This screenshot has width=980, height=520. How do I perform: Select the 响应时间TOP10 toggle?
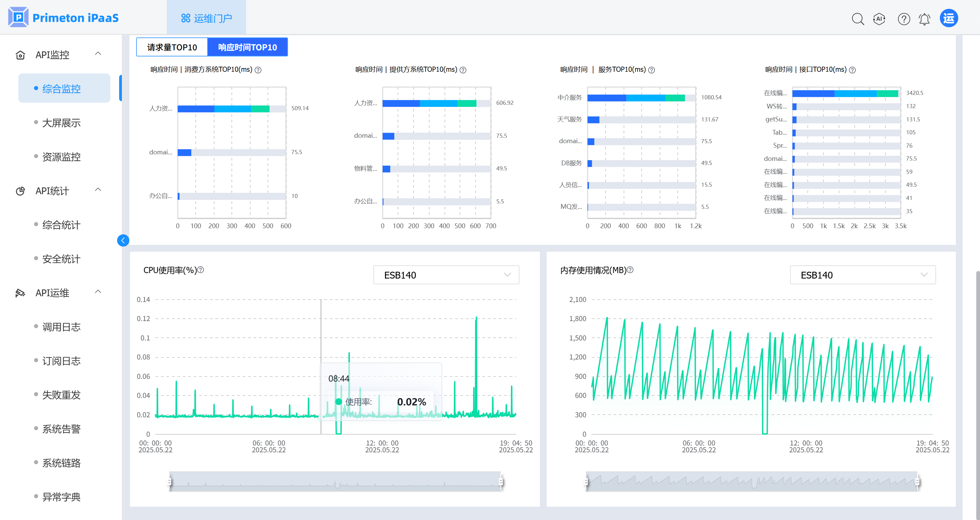click(247, 47)
